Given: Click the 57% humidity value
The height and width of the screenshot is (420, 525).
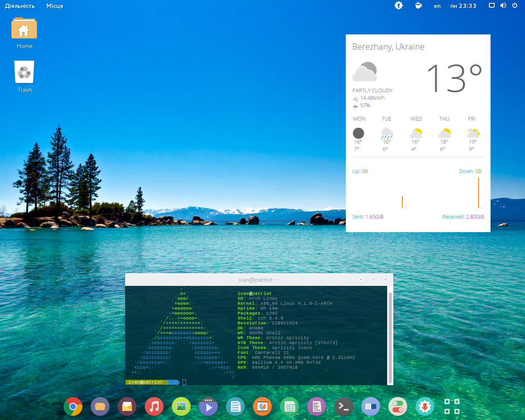Looking at the screenshot, I should (x=365, y=105).
